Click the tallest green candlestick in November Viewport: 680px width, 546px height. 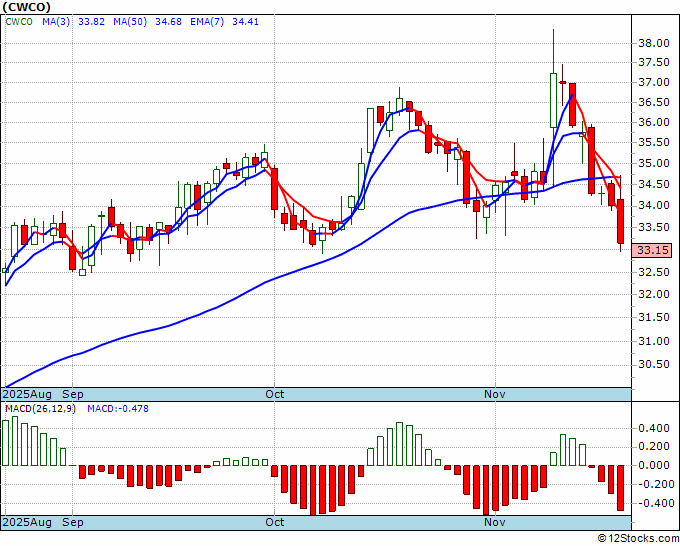552,100
